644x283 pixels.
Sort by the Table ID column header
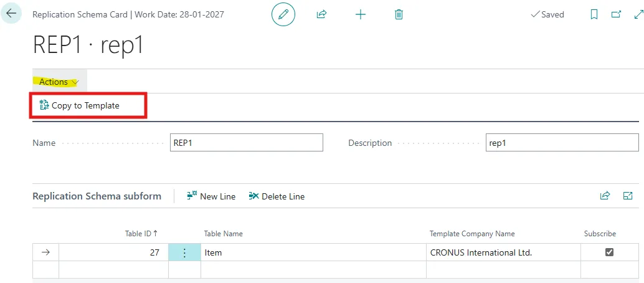141,233
